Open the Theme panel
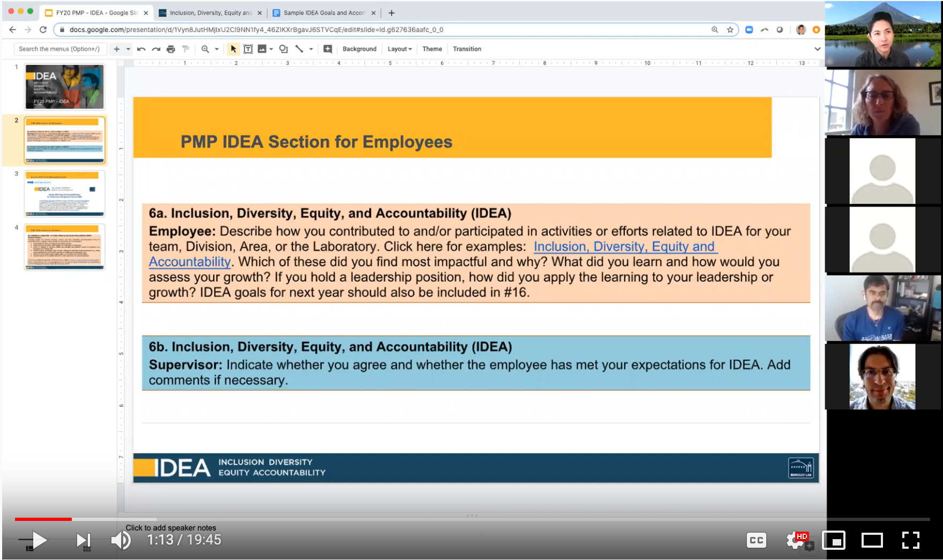 click(432, 49)
